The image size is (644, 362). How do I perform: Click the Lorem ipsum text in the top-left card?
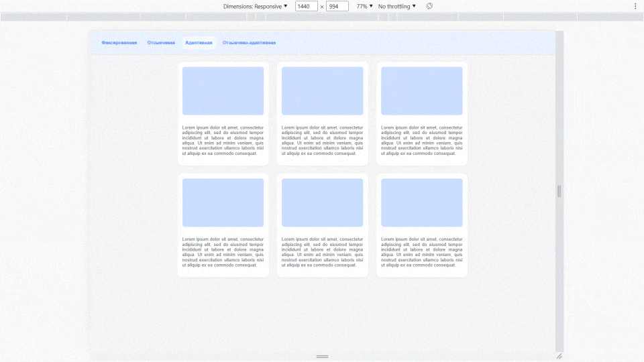pos(223,140)
